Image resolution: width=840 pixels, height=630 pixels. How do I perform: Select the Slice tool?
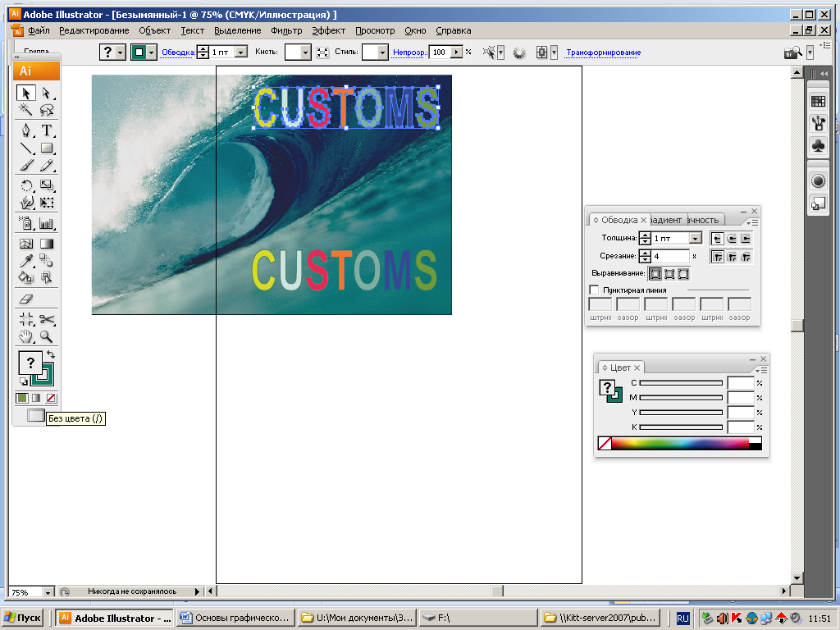tap(25, 320)
